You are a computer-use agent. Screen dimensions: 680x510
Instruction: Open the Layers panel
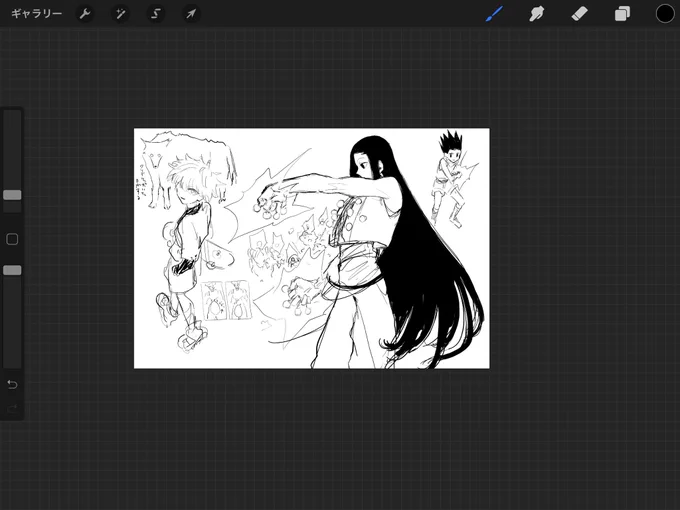tap(622, 14)
